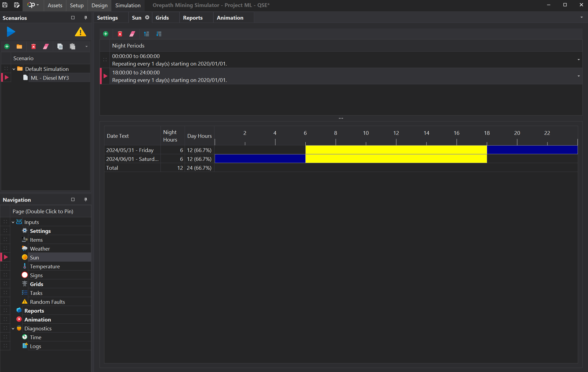Image resolution: width=588 pixels, height=372 pixels.
Task: Open the Orepath logo dropdown menu
Action: (33, 5)
